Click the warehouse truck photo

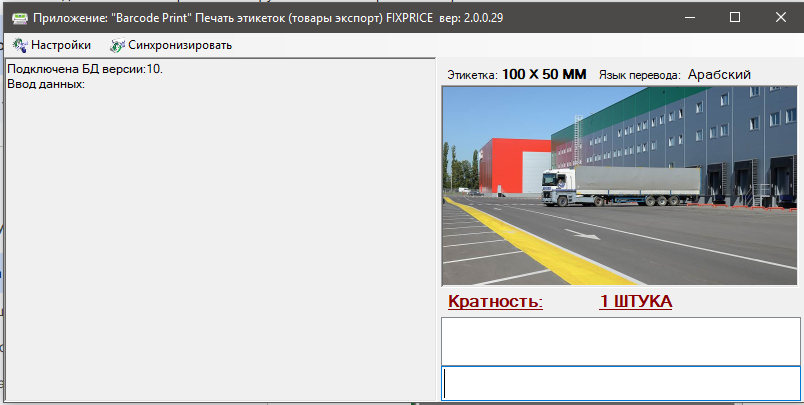[619, 186]
